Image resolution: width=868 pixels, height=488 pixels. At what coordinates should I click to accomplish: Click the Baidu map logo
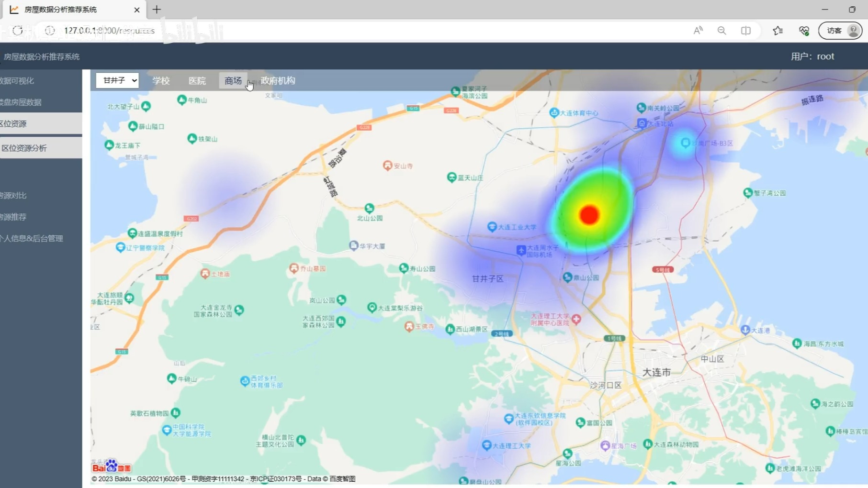pos(112,466)
